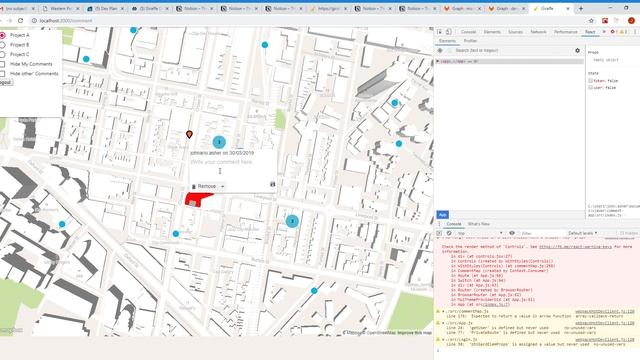Select the Project C radio button
This screenshot has height=360, width=640.
click(x=2, y=54)
